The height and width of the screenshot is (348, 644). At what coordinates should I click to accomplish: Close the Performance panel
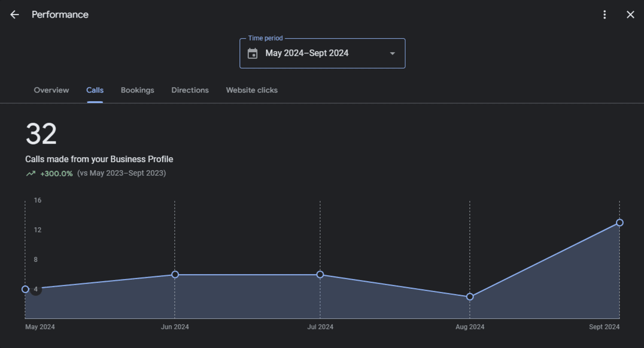pos(630,15)
